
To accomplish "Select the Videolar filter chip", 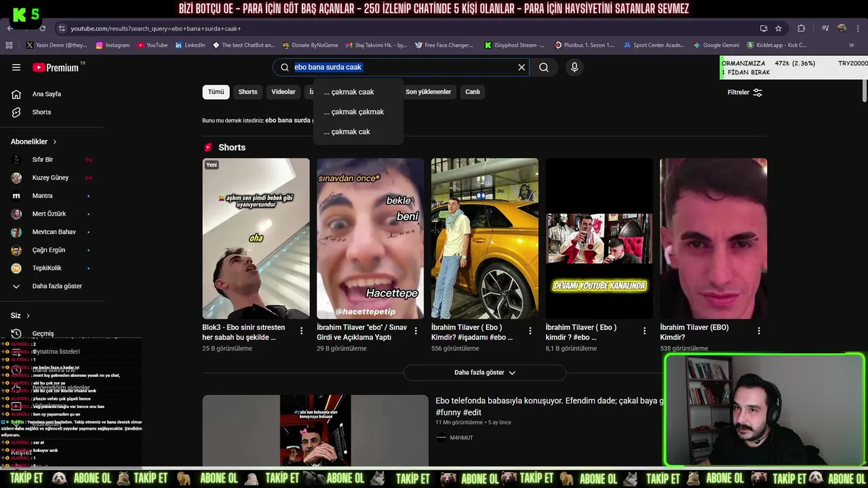I will 283,92.
